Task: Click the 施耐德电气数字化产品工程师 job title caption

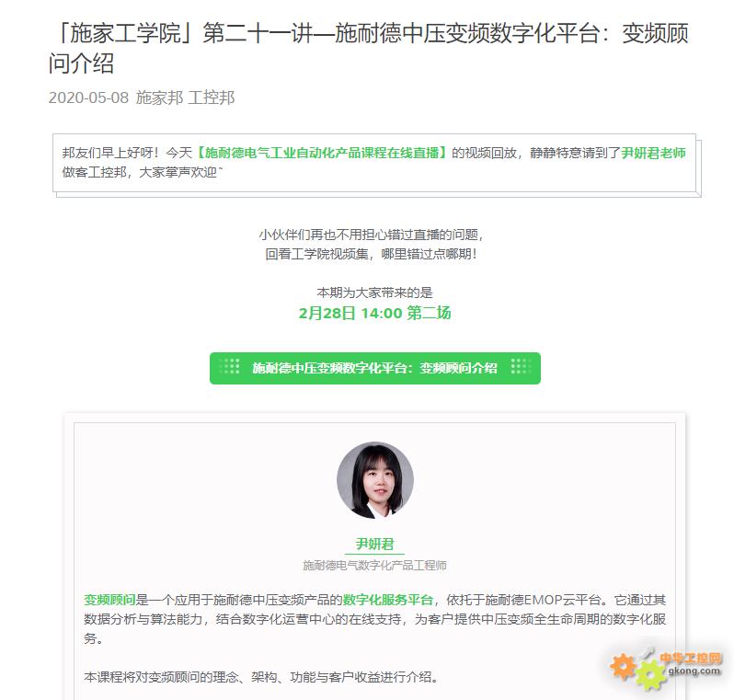Action: coord(375,566)
